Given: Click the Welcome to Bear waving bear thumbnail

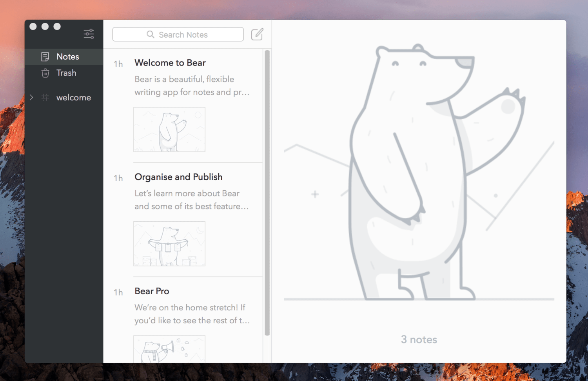Looking at the screenshot, I should click(169, 129).
